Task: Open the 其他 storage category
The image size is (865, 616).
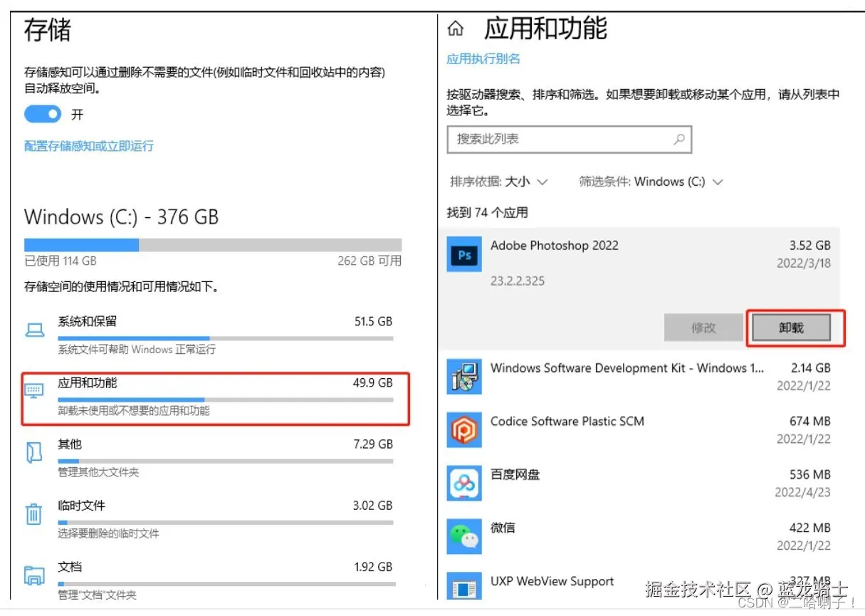Action: (213, 457)
